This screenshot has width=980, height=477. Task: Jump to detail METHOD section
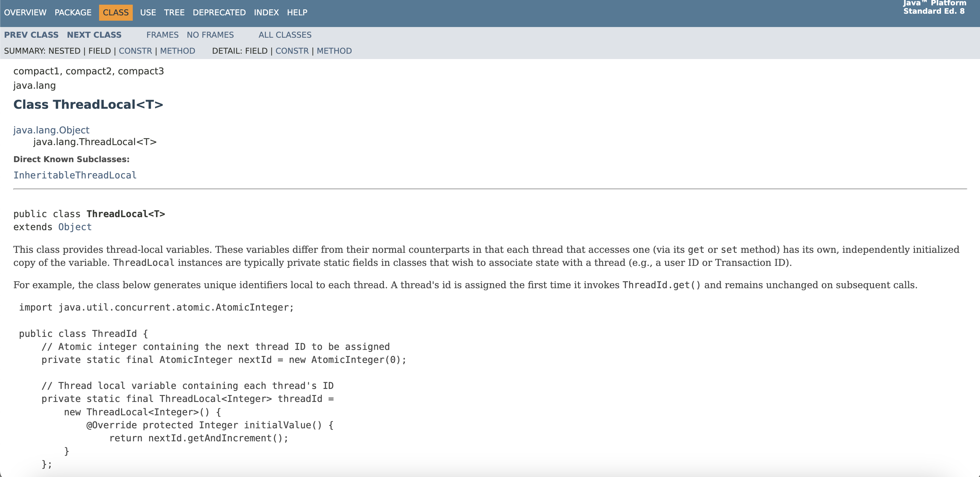334,51
